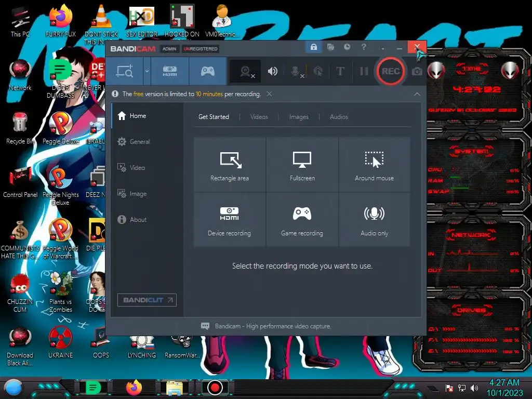Choose Game recording tile
Screen dimensions: 532x399
pyautogui.click(x=302, y=220)
